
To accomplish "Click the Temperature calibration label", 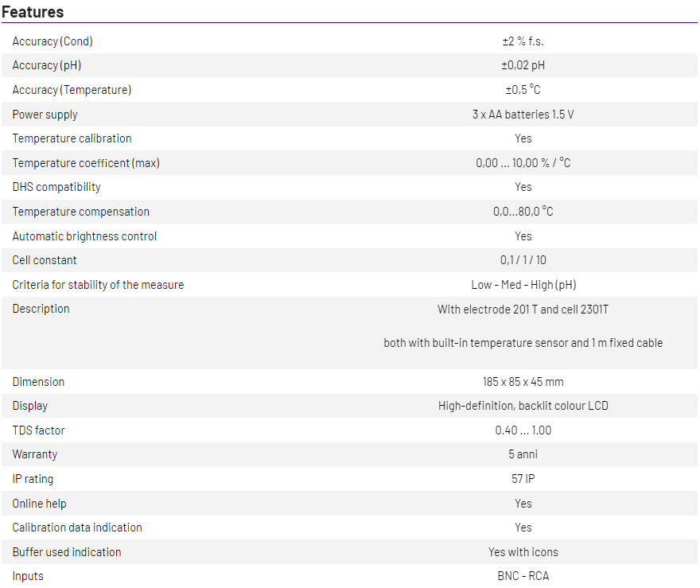I will point(72,138).
